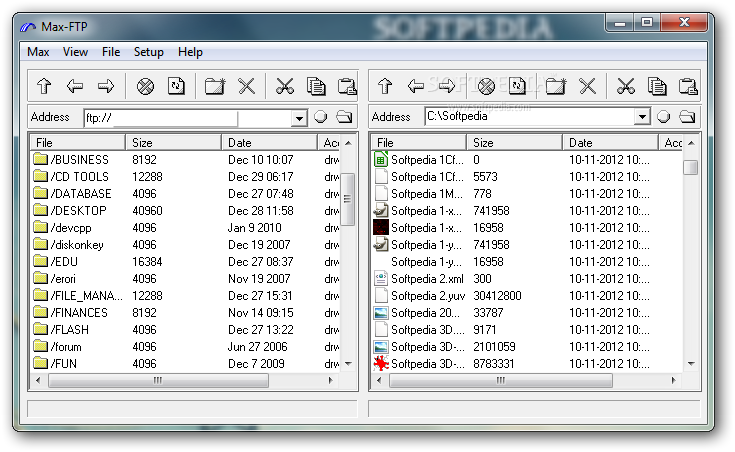Select the Softpedia 2.xml file
The height and width of the screenshot is (452, 735).
(419, 279)
